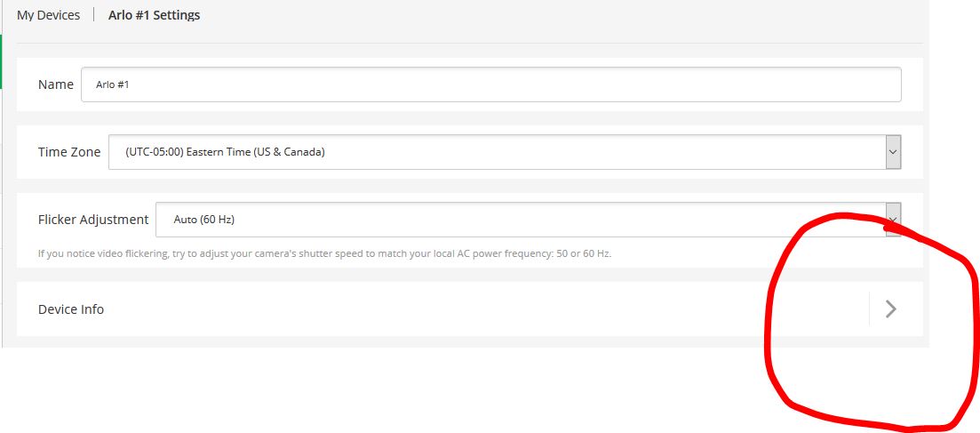This screenshot has width=980, height=433.
Task: Click the divider between breadcrumb items
Action: 94,15
